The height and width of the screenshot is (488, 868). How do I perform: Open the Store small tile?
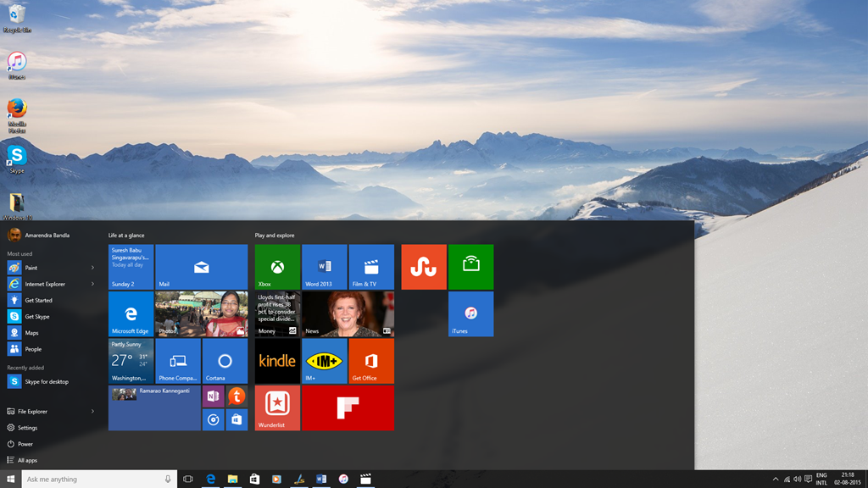(237, 420)
